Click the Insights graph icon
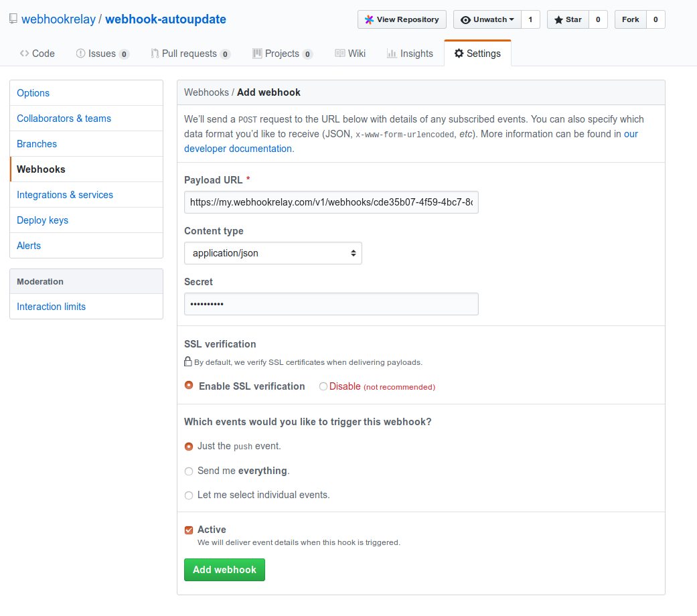697x616 pixels. [x=392, y=53]
